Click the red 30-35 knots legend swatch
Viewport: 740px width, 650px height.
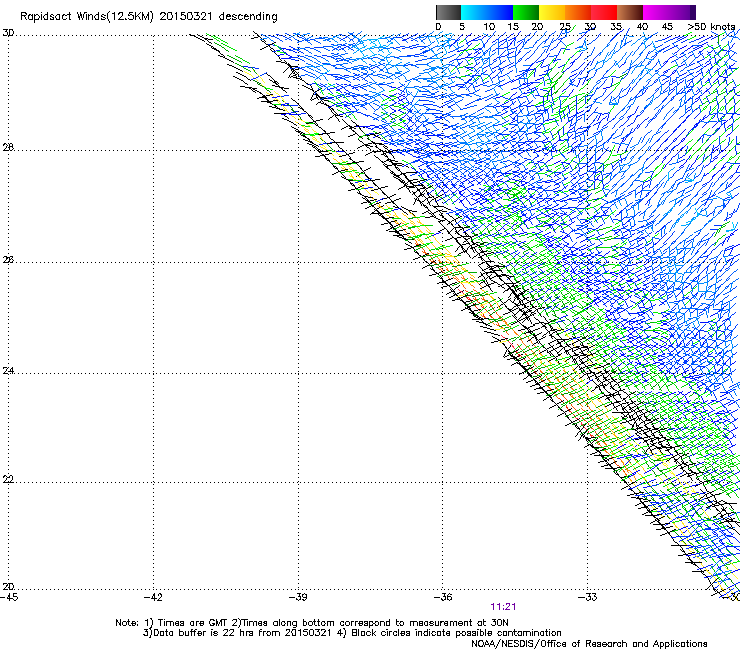(x=604, y=12)
